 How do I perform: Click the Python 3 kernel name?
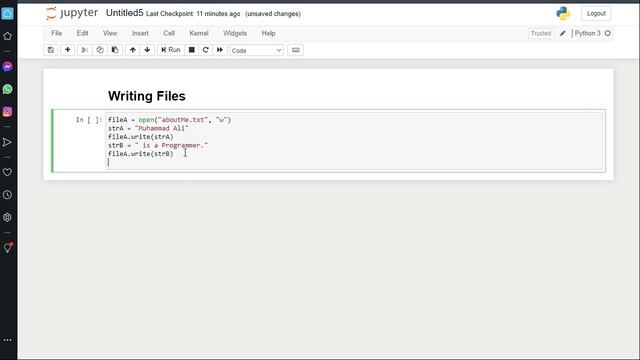(587, 33)
